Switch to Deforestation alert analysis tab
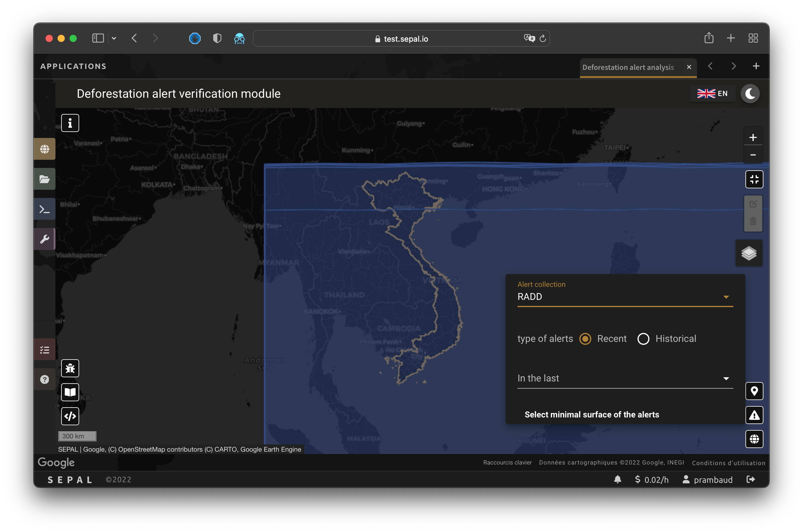 (x=628, y=67)
